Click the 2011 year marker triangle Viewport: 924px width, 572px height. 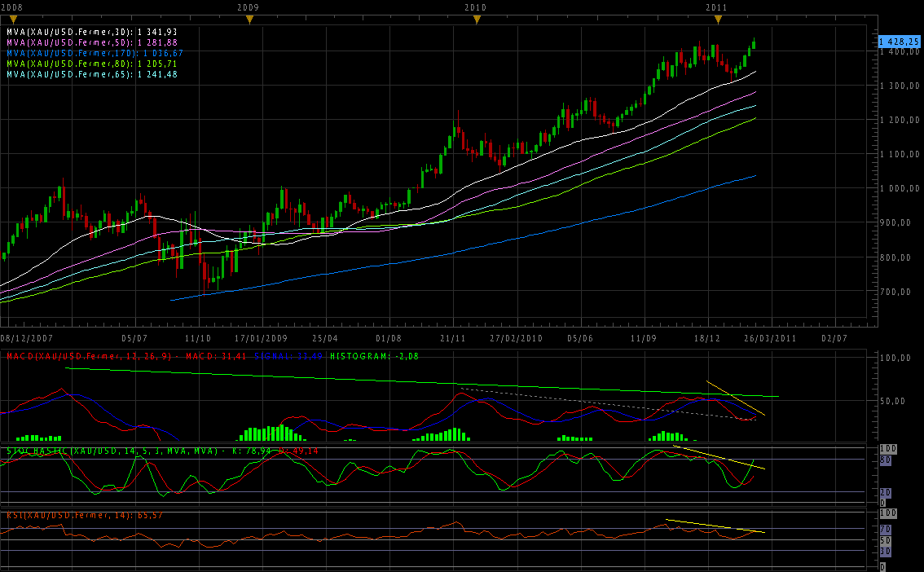[x=718, y=20]
